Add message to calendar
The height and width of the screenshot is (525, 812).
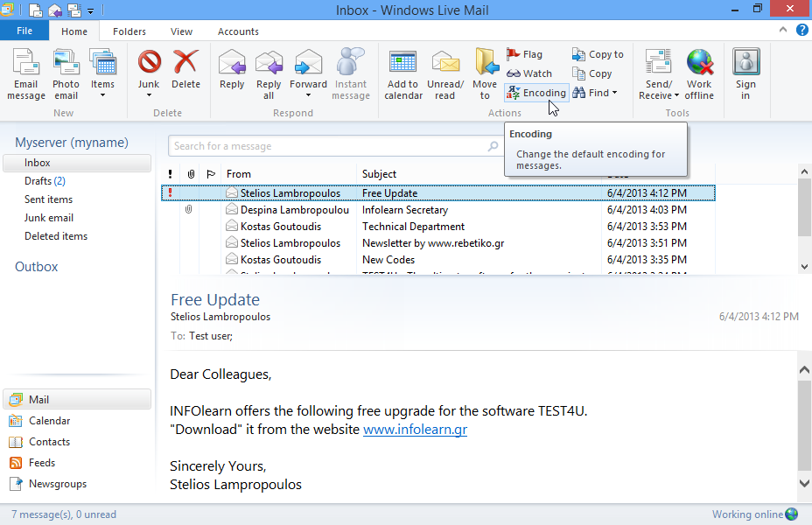point(402,74)
